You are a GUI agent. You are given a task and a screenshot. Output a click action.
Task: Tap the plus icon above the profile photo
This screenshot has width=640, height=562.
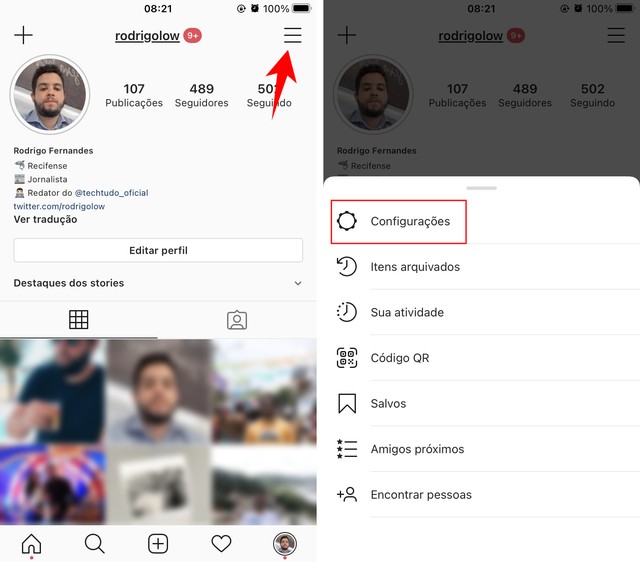click(23, 35)
